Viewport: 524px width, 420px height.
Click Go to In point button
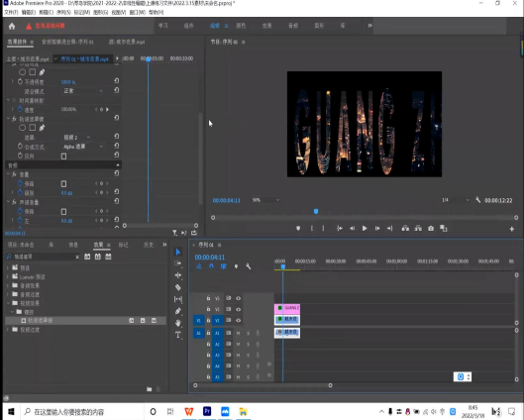coord(340,228)
